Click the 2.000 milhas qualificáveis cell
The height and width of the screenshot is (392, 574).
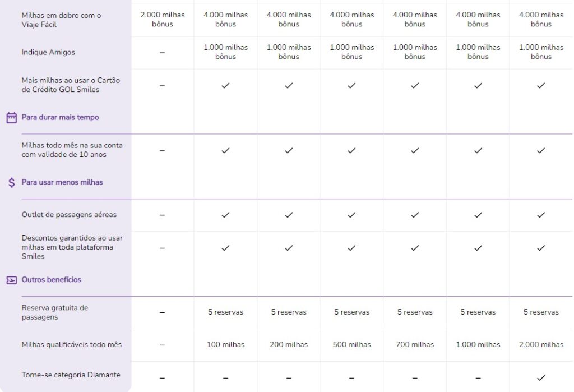click(541, 344)
